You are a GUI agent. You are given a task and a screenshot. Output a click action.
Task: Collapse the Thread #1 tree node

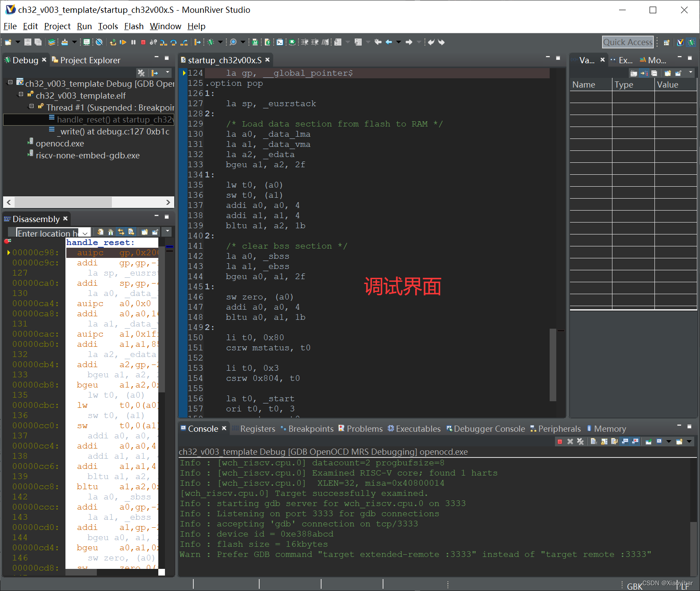31,106
